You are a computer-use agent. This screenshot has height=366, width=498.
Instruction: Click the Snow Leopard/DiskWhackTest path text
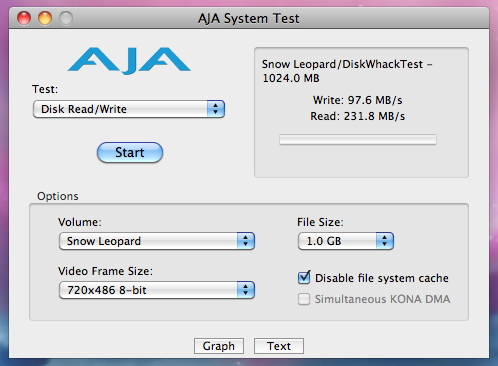[x=347, y=64]
